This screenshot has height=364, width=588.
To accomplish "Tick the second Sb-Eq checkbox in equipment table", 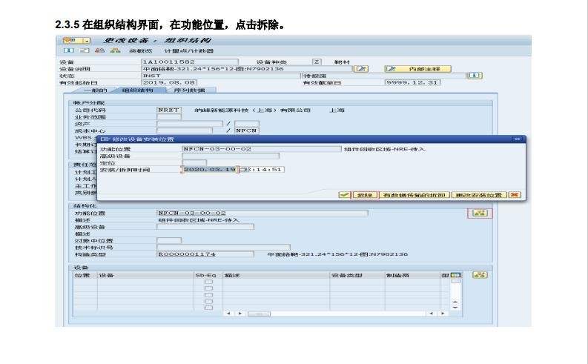I will [208, 288].
